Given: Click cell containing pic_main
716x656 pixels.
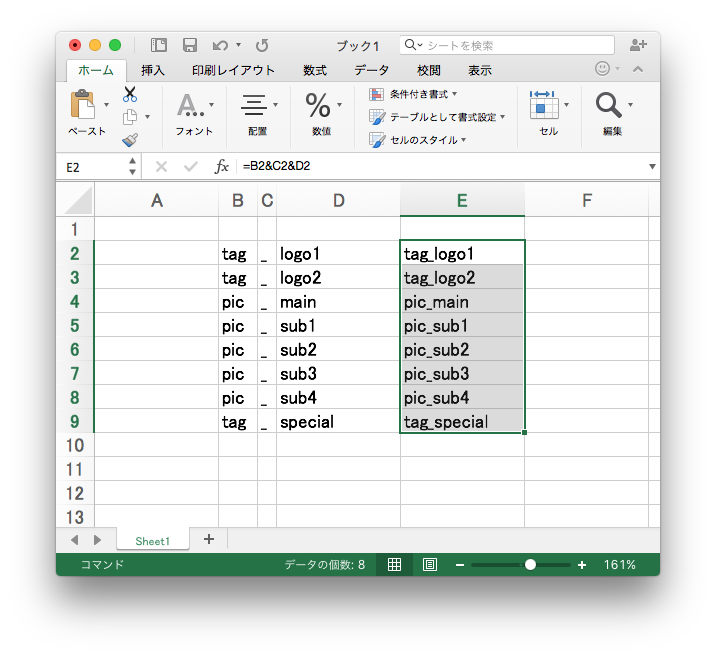Looking at the screenshot, I should pyautogui.click(x=462, y=301).
